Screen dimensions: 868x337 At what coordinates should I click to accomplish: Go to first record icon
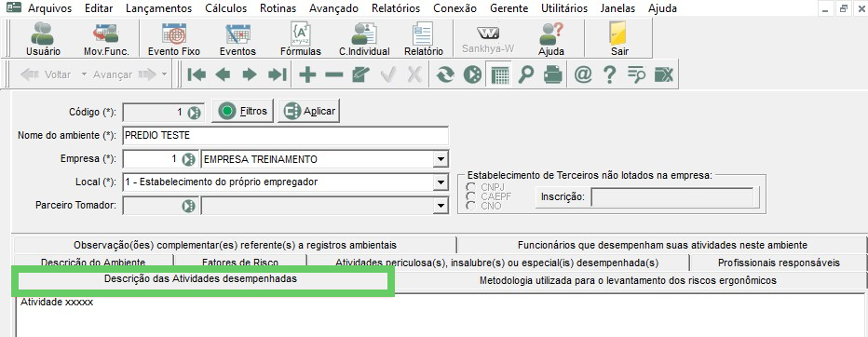197,74
